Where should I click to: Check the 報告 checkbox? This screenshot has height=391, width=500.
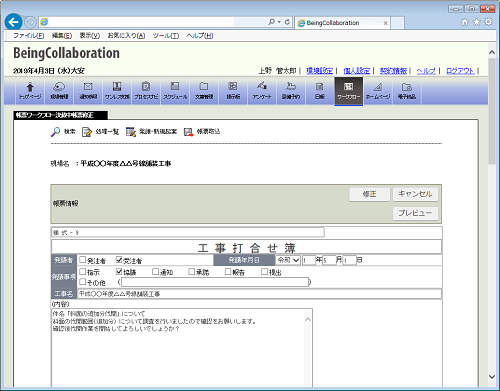(228, 272)
